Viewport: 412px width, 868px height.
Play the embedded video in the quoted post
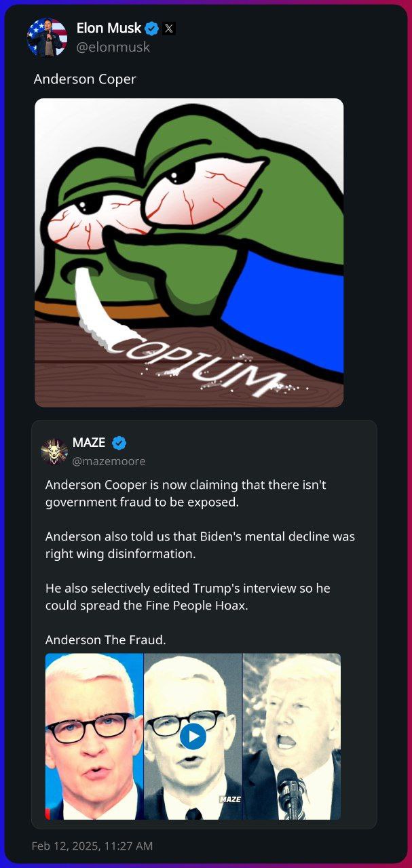(x=193, y=736)
